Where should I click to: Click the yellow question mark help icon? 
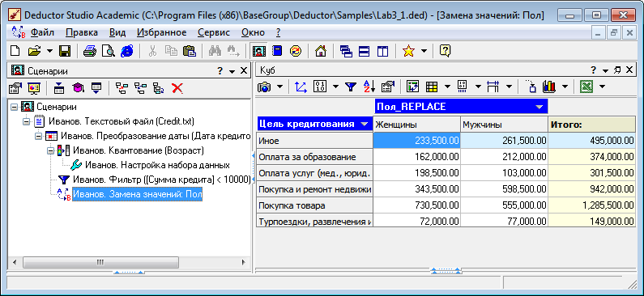click(446, 51)
